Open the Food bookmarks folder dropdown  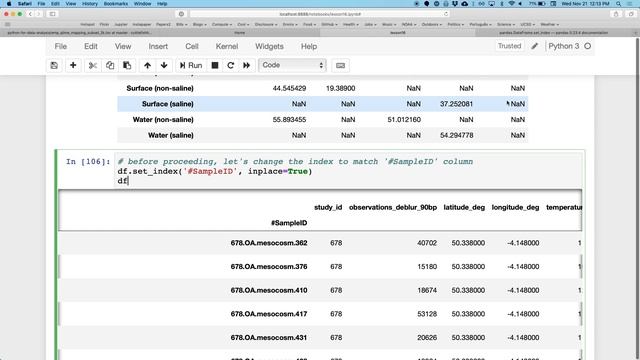coord(309,24)
